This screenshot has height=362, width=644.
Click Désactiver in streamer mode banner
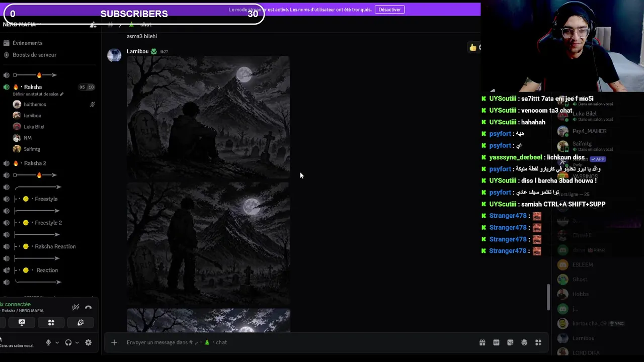(390, 10)
